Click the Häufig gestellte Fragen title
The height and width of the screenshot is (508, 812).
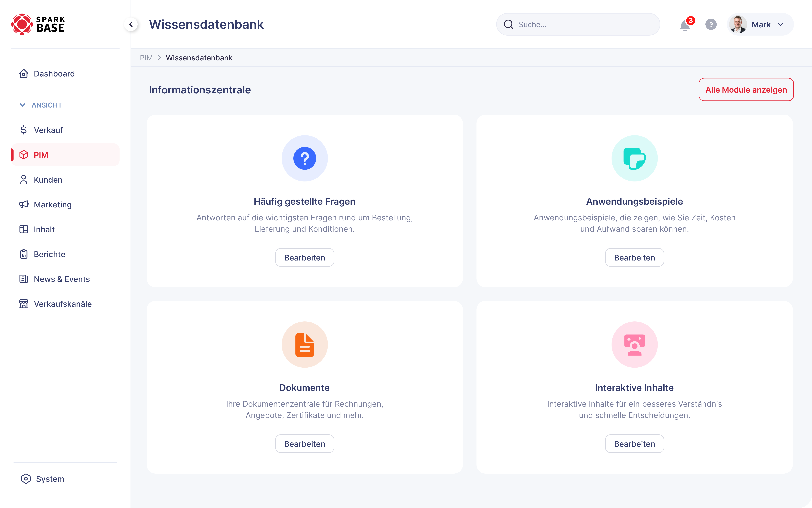[x=304, y=202]
